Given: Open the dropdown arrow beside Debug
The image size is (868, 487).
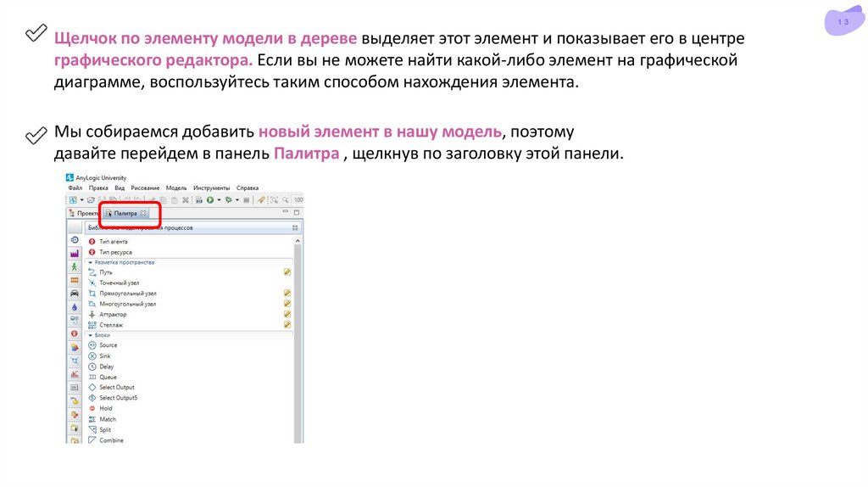Looking at the screenshot, I should click(x=237, y=200).
